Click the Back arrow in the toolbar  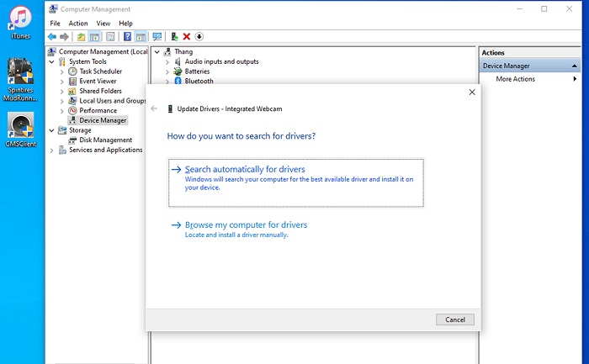(52, 37)
